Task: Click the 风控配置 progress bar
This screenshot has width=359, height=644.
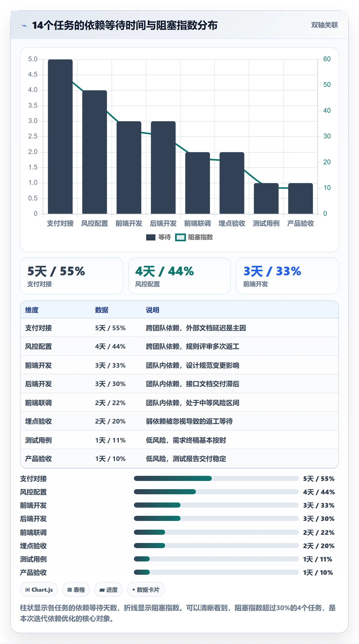Action: coord(216,492)
